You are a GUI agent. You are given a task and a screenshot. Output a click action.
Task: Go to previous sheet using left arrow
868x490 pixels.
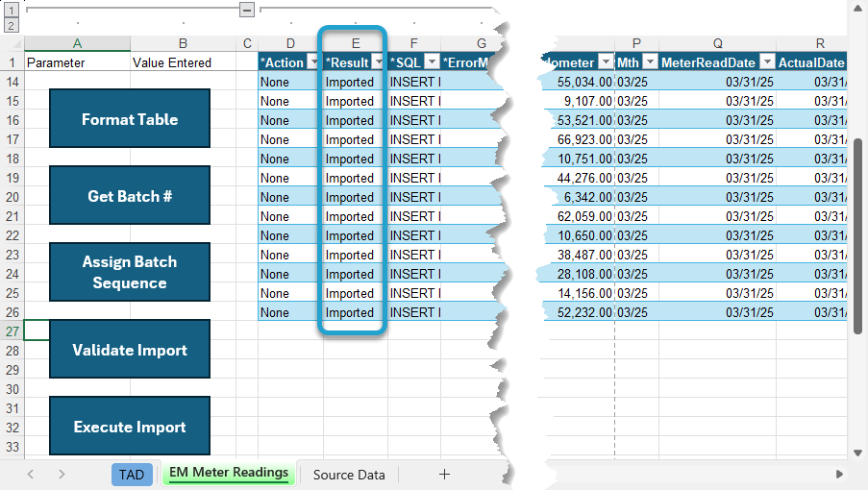pyautogui.click(x=31, y=474)
